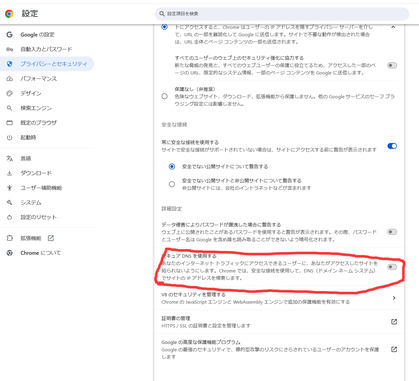Select the top selected safe browsing radio option
The image size is (419, 381).
164,27
